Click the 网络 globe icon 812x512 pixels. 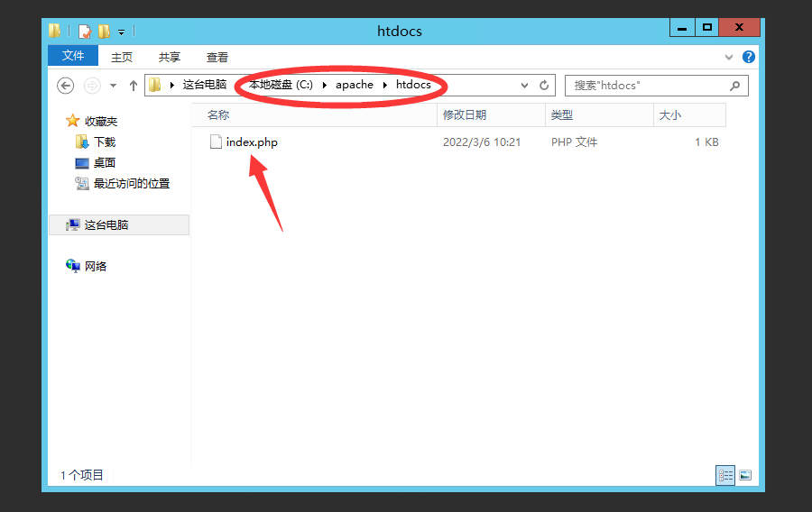72,266
